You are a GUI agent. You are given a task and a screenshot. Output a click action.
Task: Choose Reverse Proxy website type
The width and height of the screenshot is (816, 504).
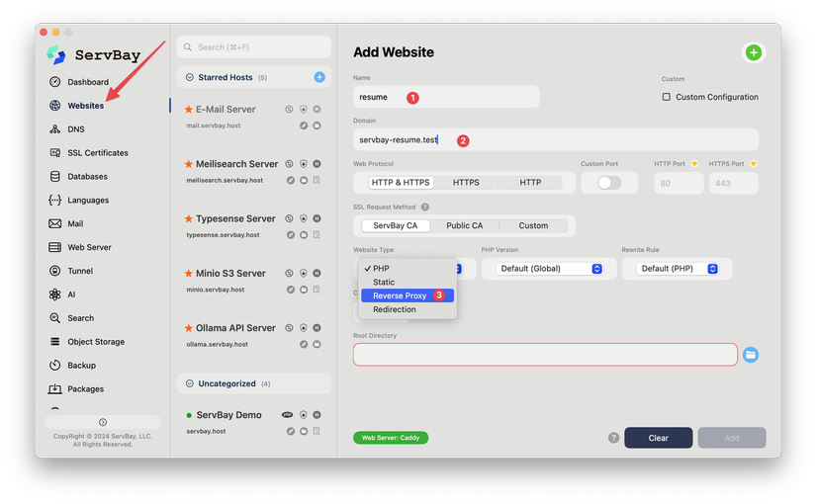click(x=408, y=295)
